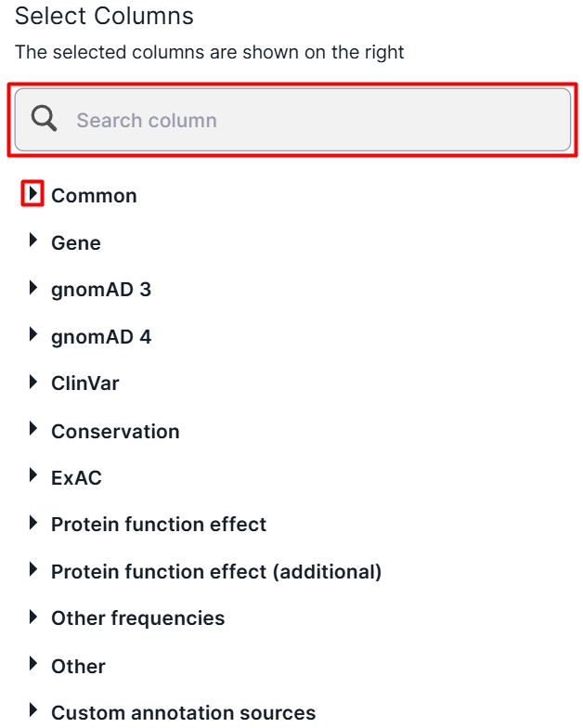Expand the Other frequencies group arrow
This screenshot has height=728, width=583.
[33, 617]
